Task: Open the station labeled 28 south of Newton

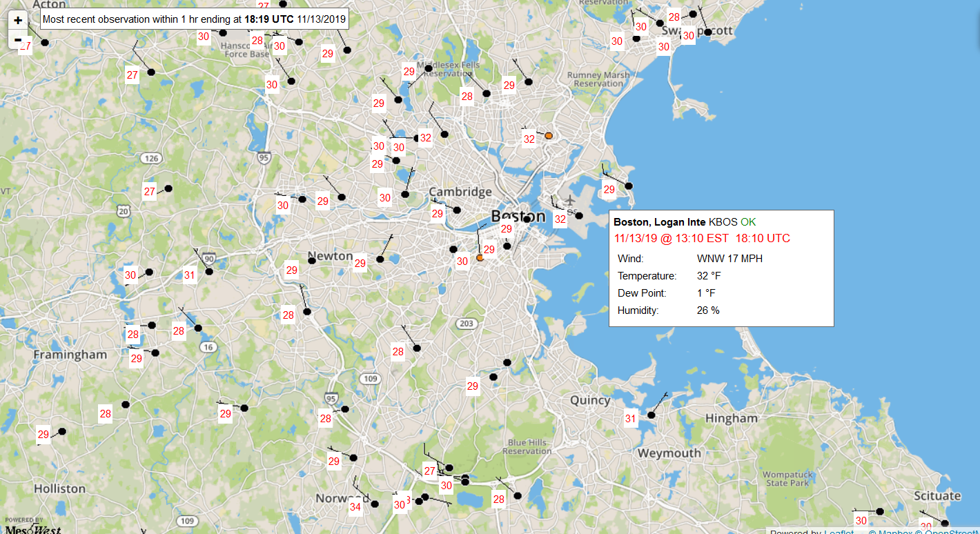Action: tap(307, 311)
